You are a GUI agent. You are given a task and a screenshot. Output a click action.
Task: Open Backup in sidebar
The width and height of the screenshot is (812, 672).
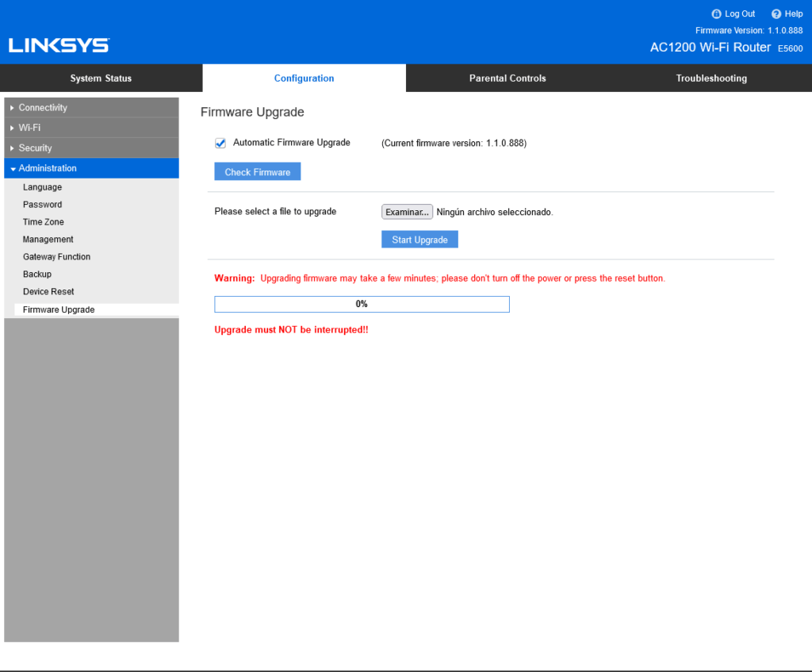click(x=37, y=274)
